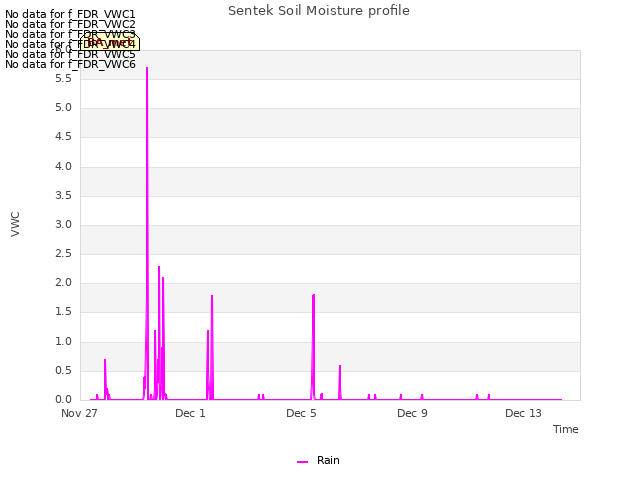Click the 4.5 y-axis tick label
640x480 pixels.
click(x=63, y=137)
